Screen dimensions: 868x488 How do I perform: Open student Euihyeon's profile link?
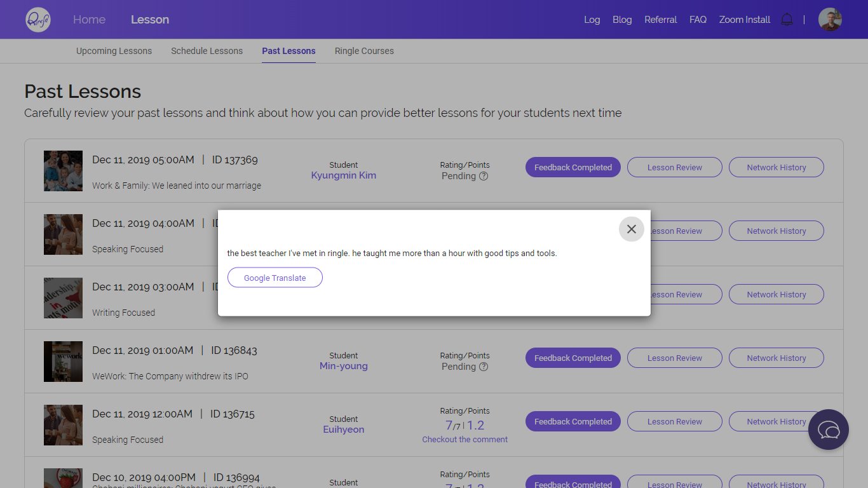[344, 430]
